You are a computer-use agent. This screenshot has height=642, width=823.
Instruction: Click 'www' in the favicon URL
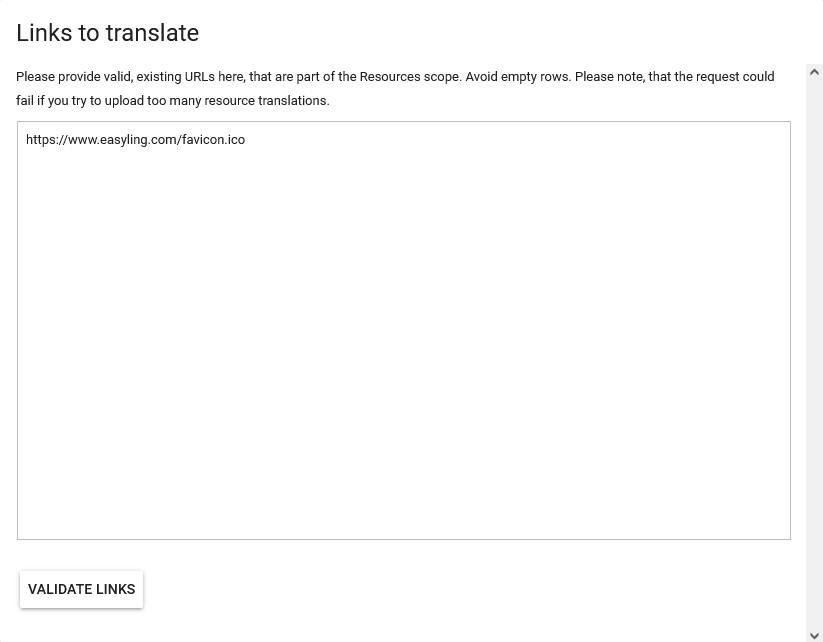tap(82, 140)
